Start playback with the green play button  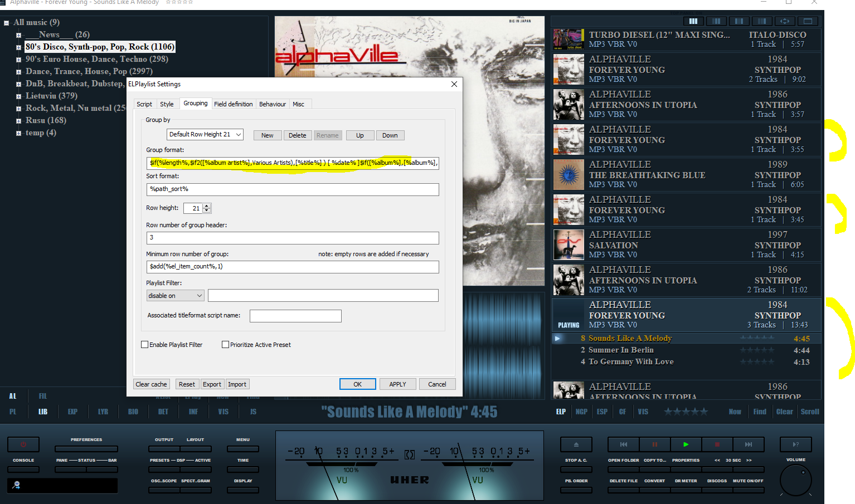(686, 444)
